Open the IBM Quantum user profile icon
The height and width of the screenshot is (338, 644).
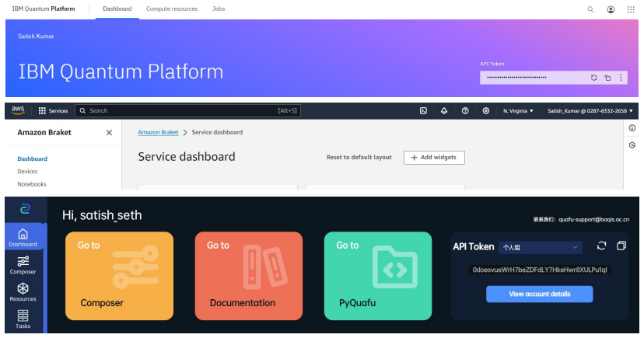611,9
